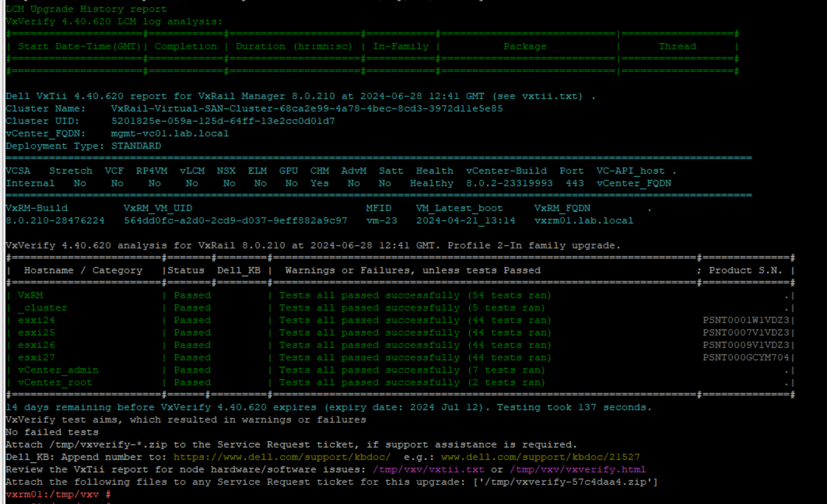827x504 pixels.
Task: Click the expiry date 2024 Jul 12
Action: pos(444,407)
